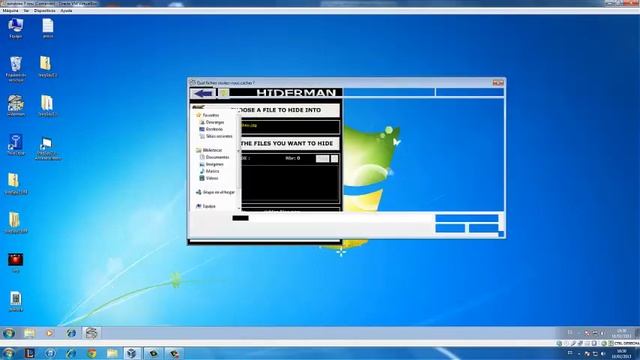Screen dimensions: 640x360
Task: Select the Recycle Bin desktop icon
Action: [16, 69]
